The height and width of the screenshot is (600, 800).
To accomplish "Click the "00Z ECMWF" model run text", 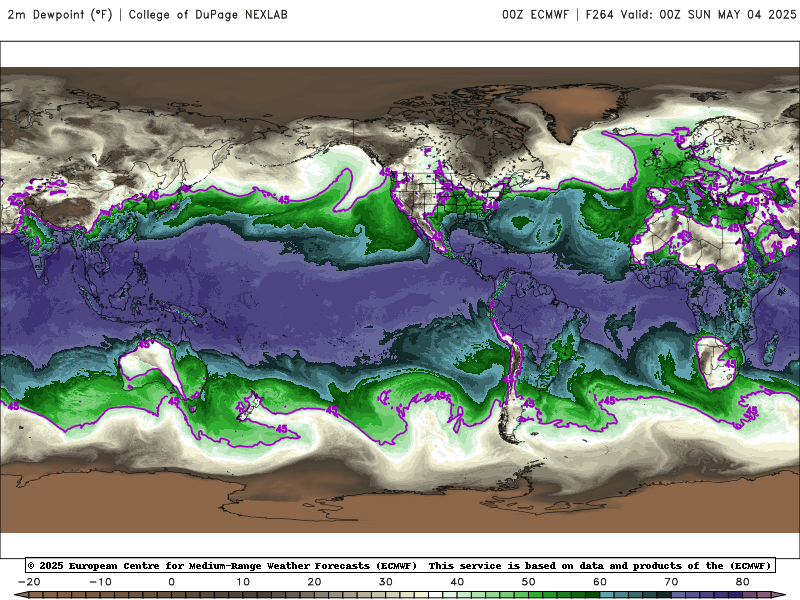I will click(x=535, y=15).
